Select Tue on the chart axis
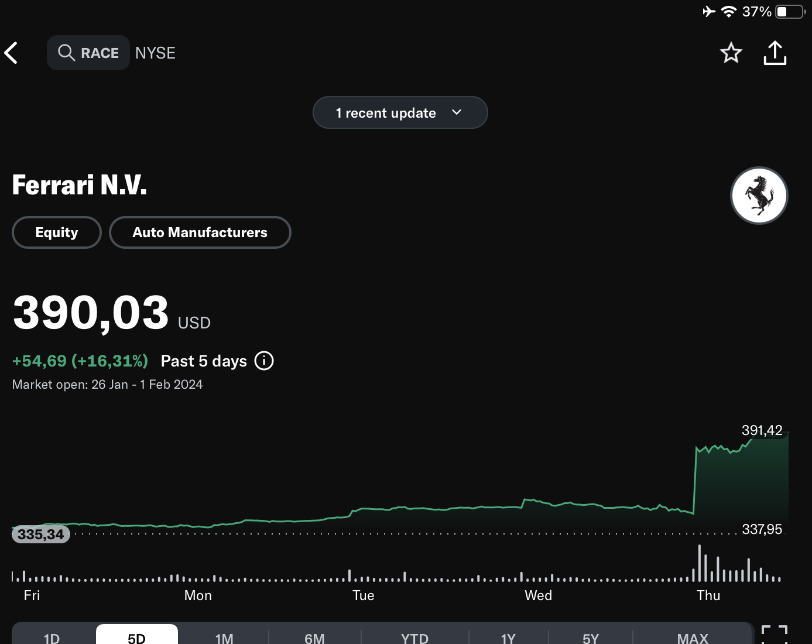Image resolution: width=812 pixels, height=644 pixels. 363,595
